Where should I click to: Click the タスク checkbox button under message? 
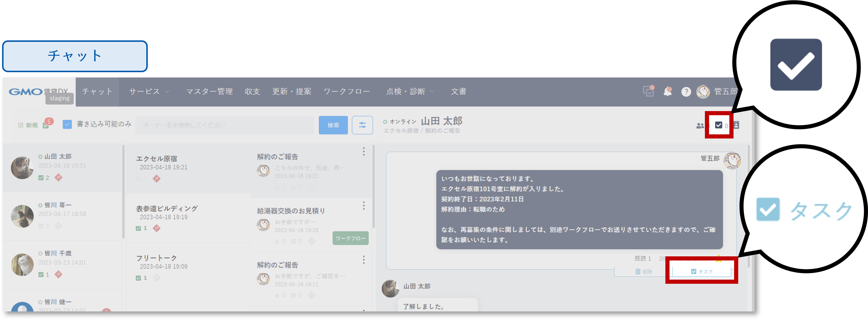(x=702, y=272)
